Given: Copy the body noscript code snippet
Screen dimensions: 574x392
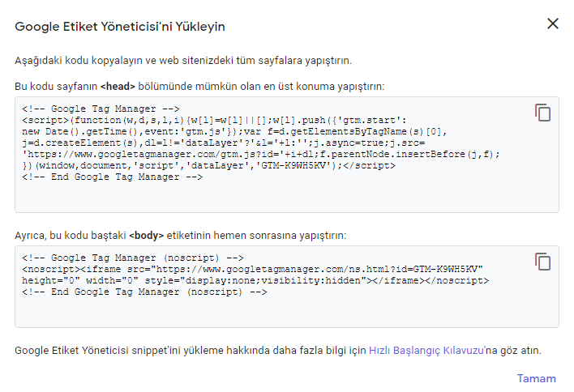Looking at the screenshot, I should 542,261.
